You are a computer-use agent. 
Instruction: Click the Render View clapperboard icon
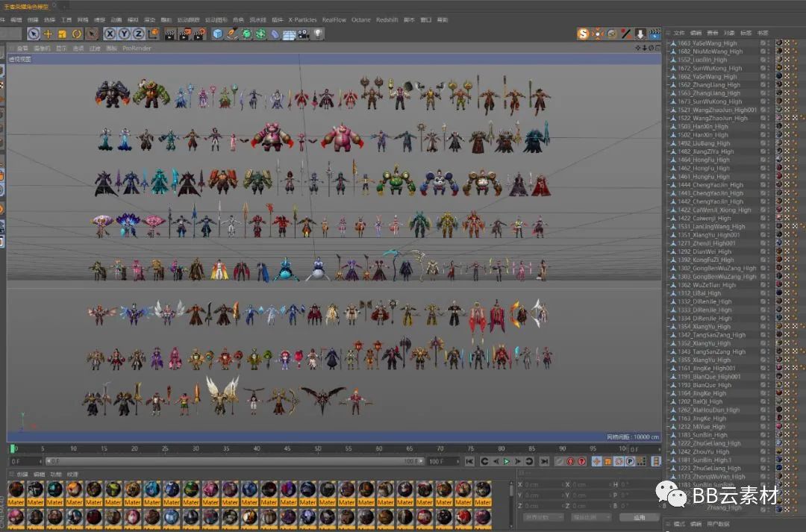170,34
